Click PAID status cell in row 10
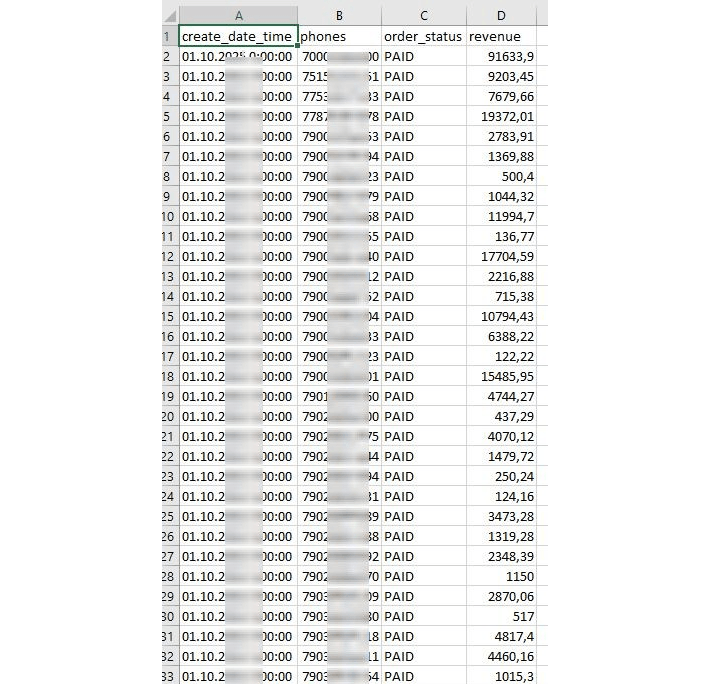709x684 pixels. tap(424, 217)
